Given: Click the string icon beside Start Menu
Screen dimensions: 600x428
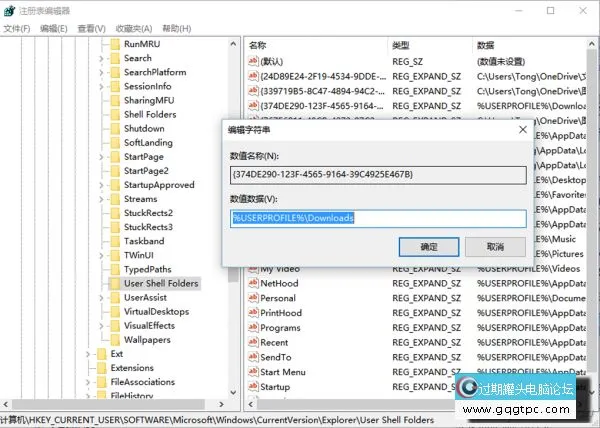Looking at the screenshot, I should click(x=253, y=372).
